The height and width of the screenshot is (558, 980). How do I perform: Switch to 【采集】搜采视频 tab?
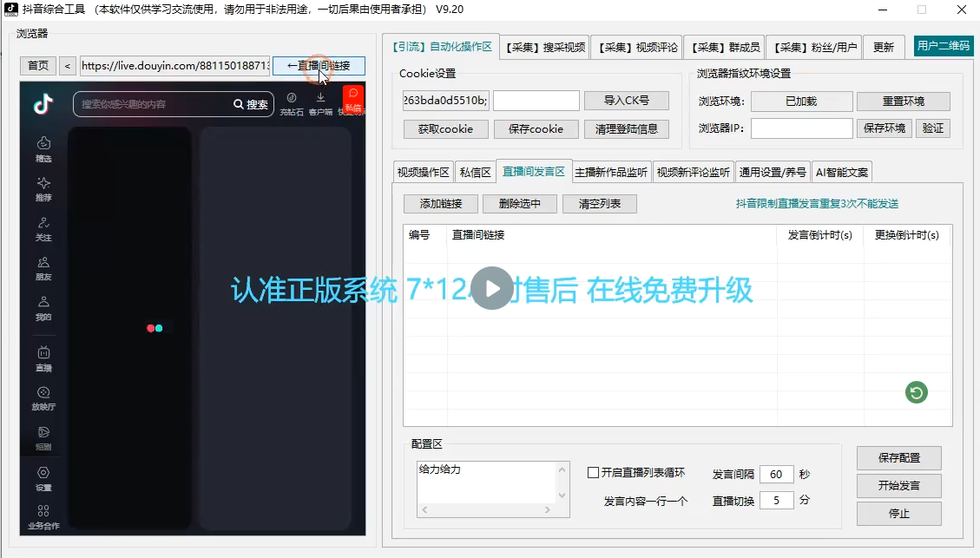click(545, 48)
